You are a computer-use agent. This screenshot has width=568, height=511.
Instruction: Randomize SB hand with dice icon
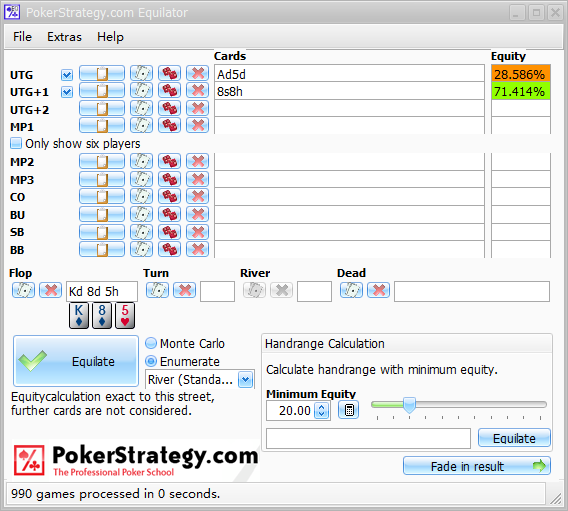[169, 232]
